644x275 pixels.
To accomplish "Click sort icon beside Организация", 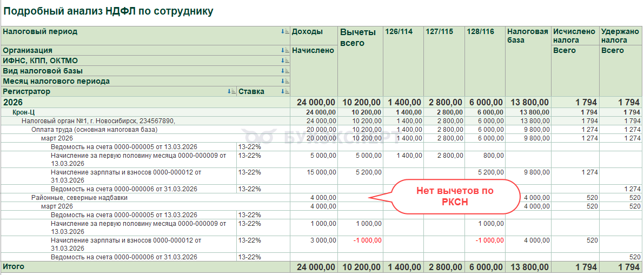I will [x=285, y=50].
